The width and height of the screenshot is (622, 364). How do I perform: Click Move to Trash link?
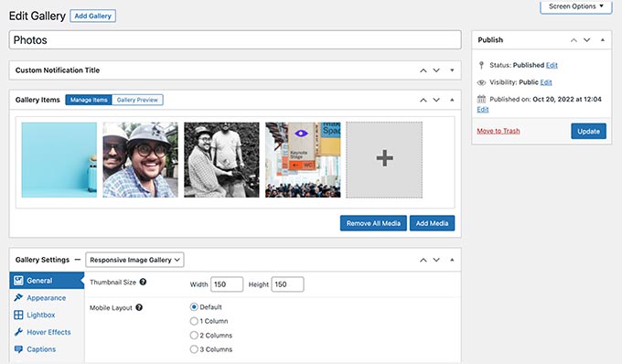(499, 131)
